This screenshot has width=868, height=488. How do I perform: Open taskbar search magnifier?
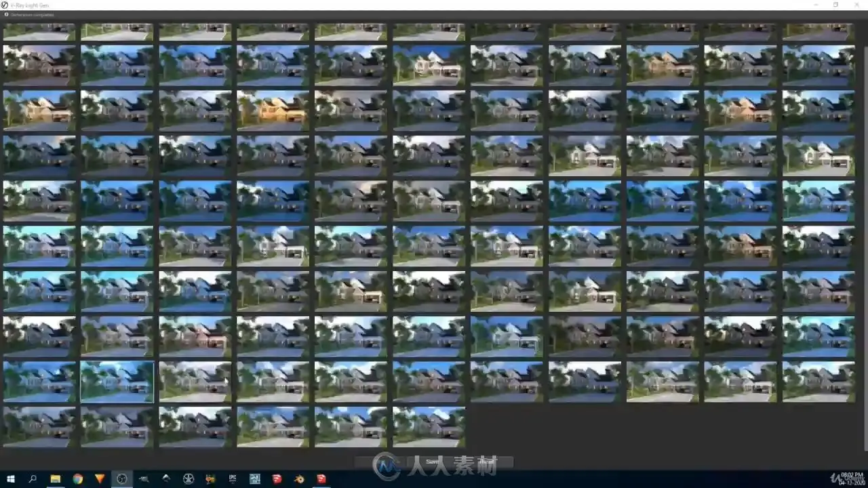33,479
